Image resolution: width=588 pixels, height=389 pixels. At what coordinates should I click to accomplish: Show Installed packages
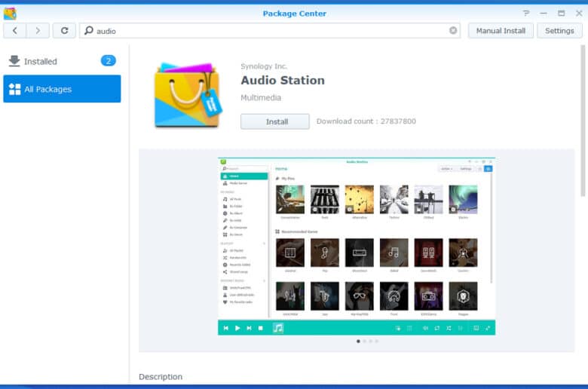coord(62,61)
